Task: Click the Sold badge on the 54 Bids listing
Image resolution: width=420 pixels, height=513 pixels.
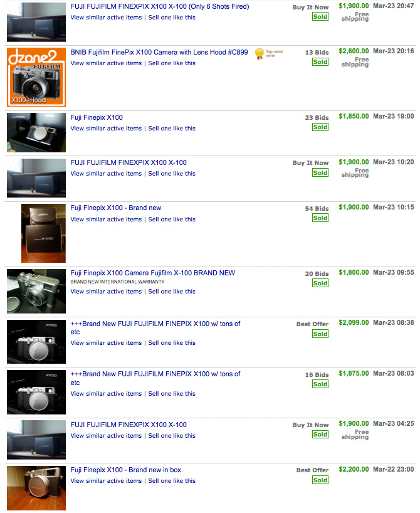Action: [320, 218]
